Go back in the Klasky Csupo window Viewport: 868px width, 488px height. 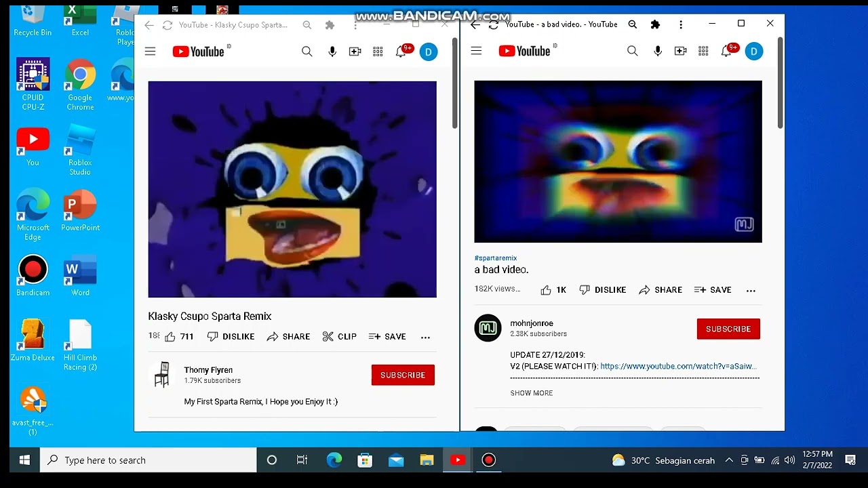coord(149,25)
